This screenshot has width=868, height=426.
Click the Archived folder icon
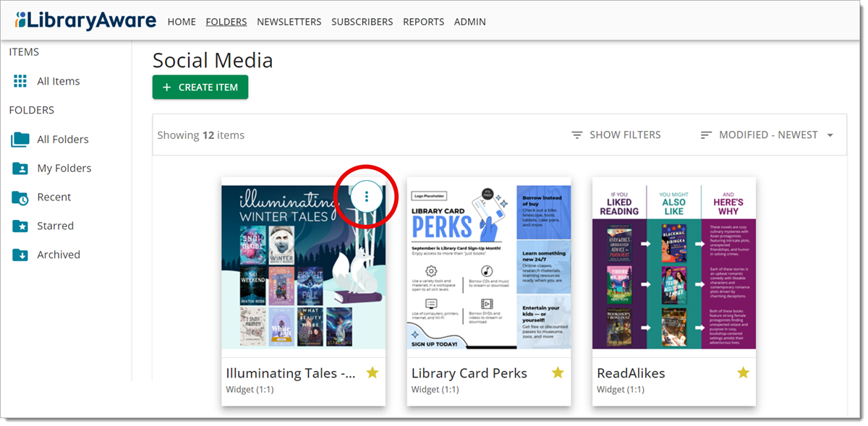20,255
